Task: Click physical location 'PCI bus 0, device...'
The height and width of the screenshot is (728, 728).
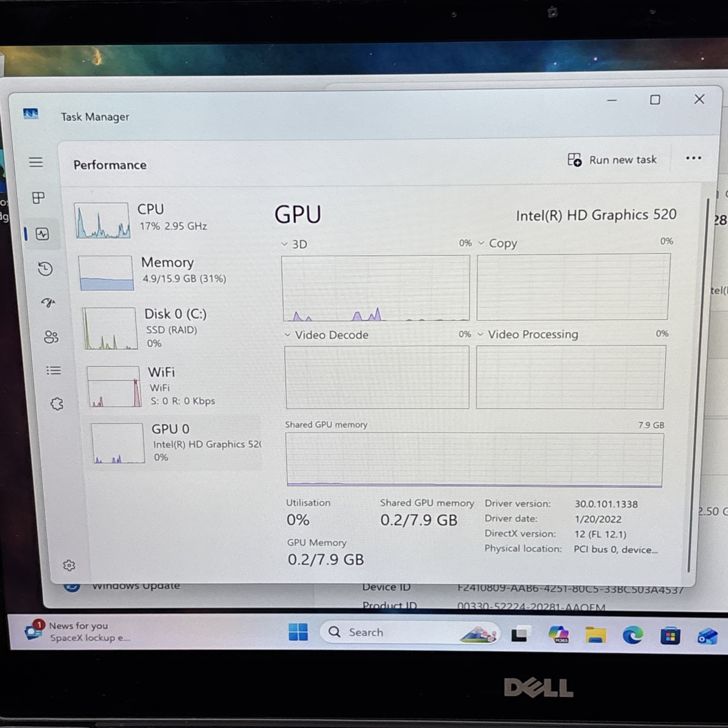Action: tap(616, 549)
